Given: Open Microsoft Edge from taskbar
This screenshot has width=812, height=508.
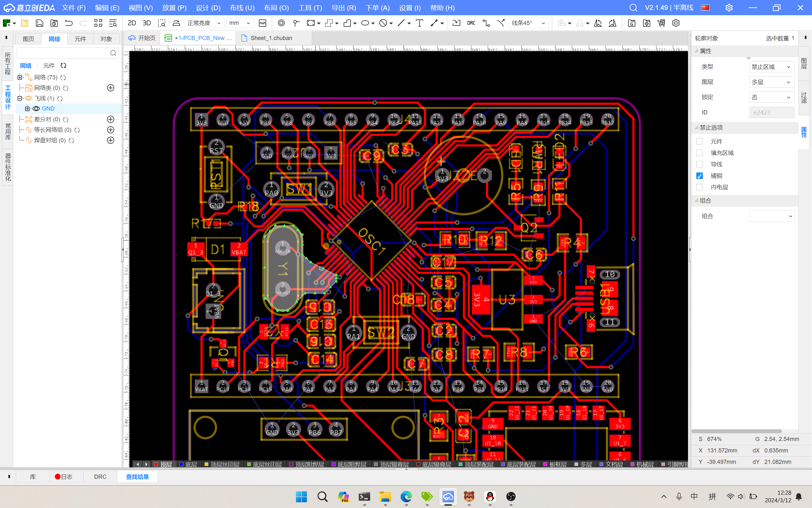Looking at the screenshot, I should pos(406,496).
